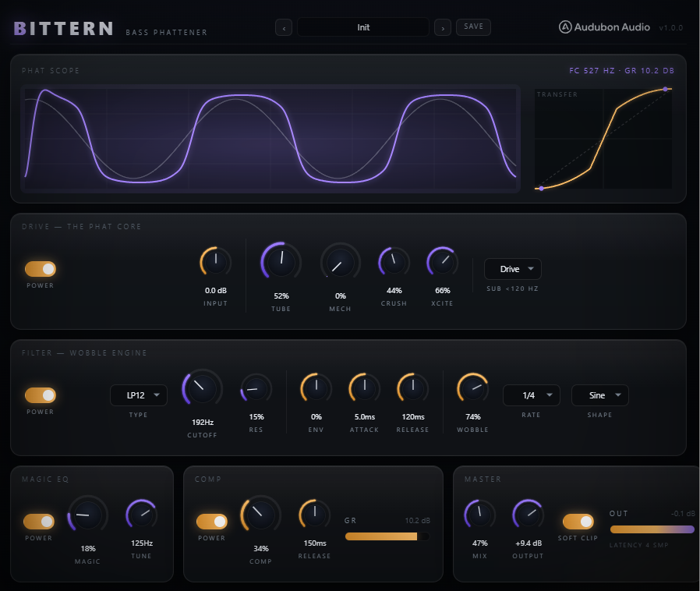Toggle the Drive section power switch
700x591 pixels.
(41, 269)
